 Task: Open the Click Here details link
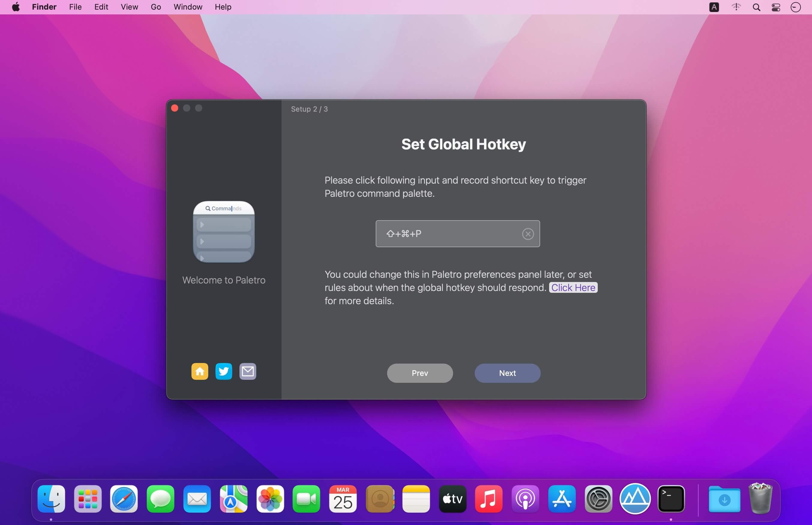click(573, 287)
